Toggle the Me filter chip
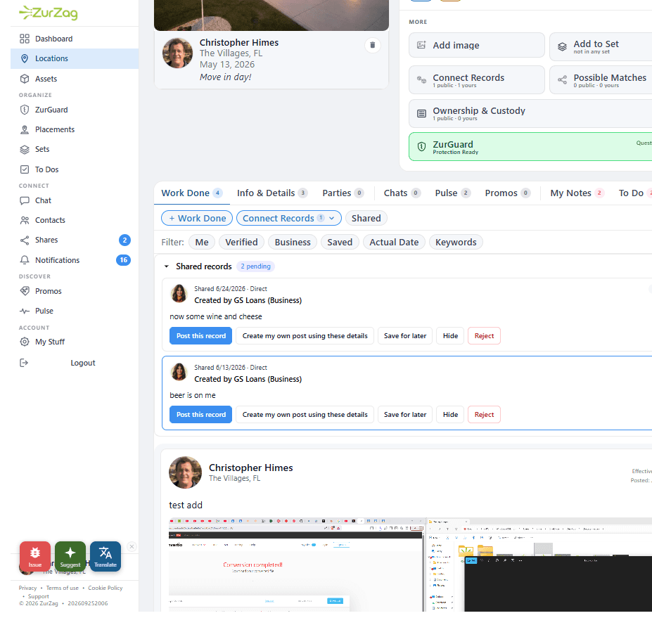This screenshot has width=652, height=644. click(x=202, y=242)
